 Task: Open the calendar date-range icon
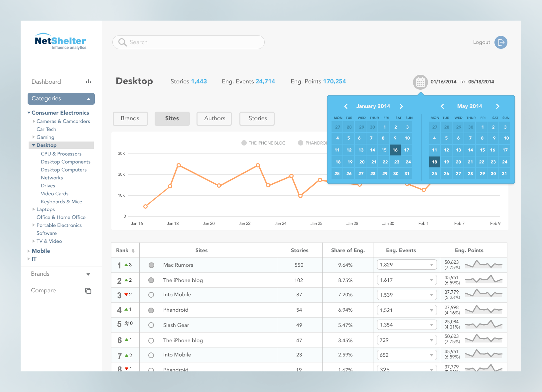point(420,82)
